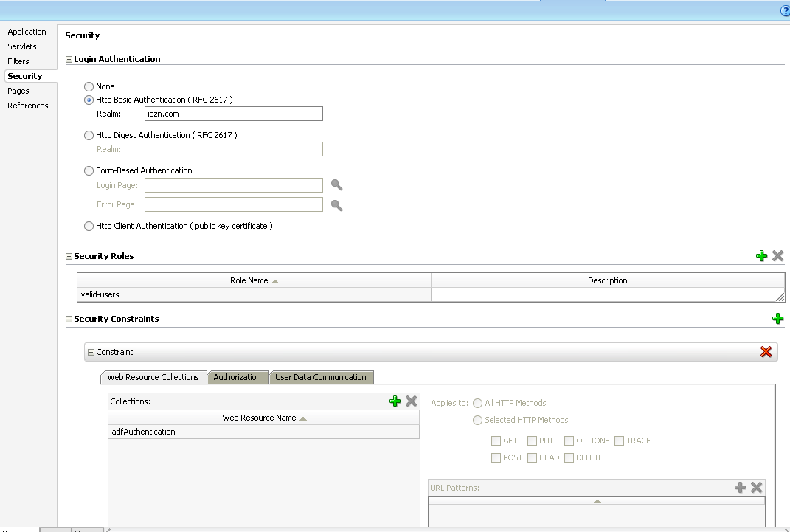790x532 pixels.
Task: Edit the Basic Authentication Realm field
Action: [234, 114]
